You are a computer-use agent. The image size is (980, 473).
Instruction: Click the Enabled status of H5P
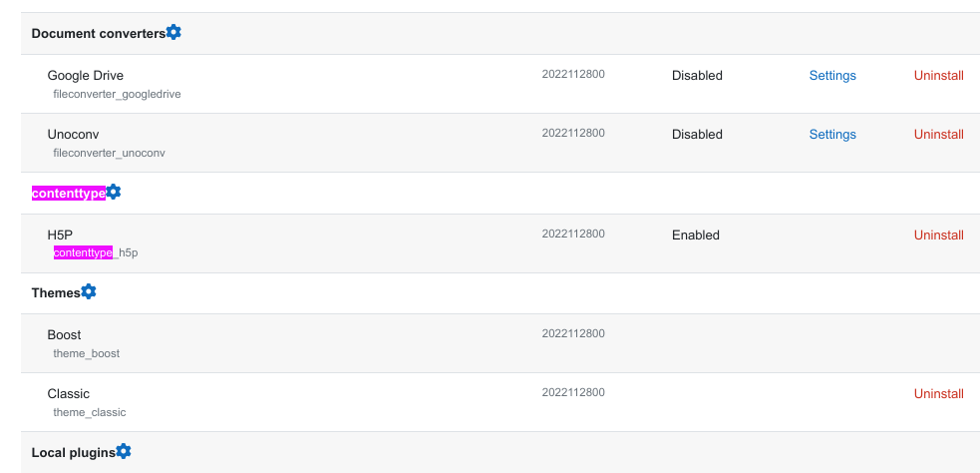pos(696,235)
